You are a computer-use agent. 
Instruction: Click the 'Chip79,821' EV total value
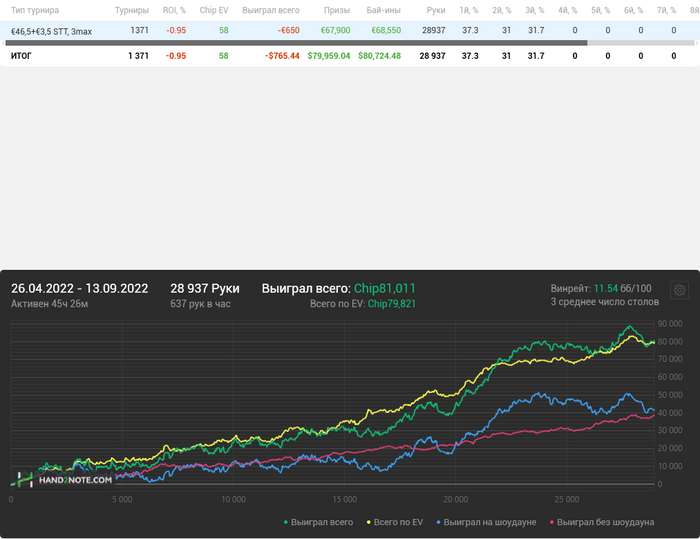392,304
